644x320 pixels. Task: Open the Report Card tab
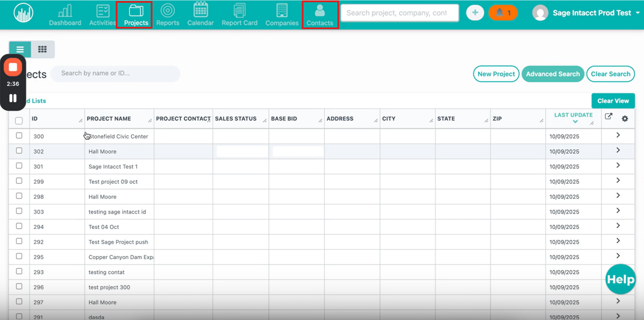(x=239, y=15)
